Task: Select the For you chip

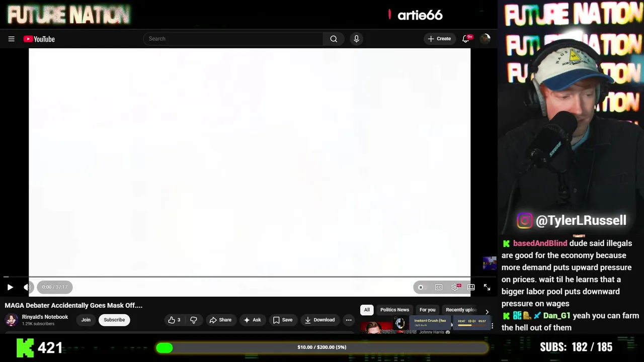Action: tap(427, 310)
